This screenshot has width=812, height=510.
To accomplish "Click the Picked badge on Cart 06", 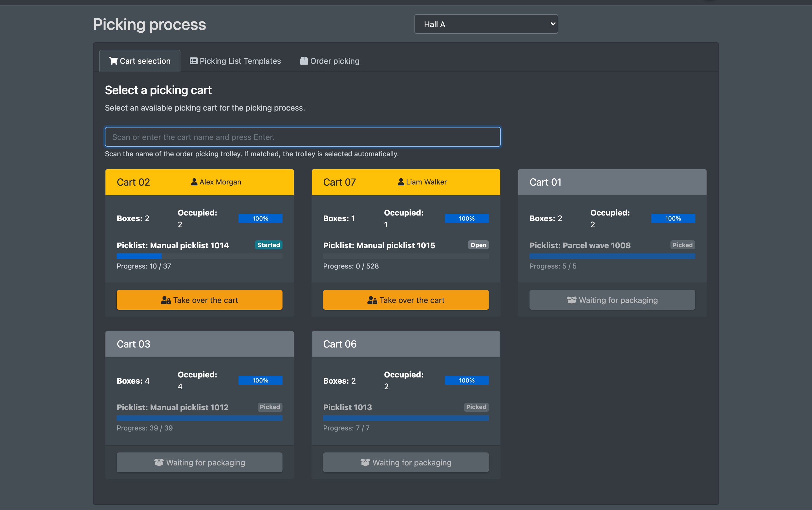I will click(476, 407).
